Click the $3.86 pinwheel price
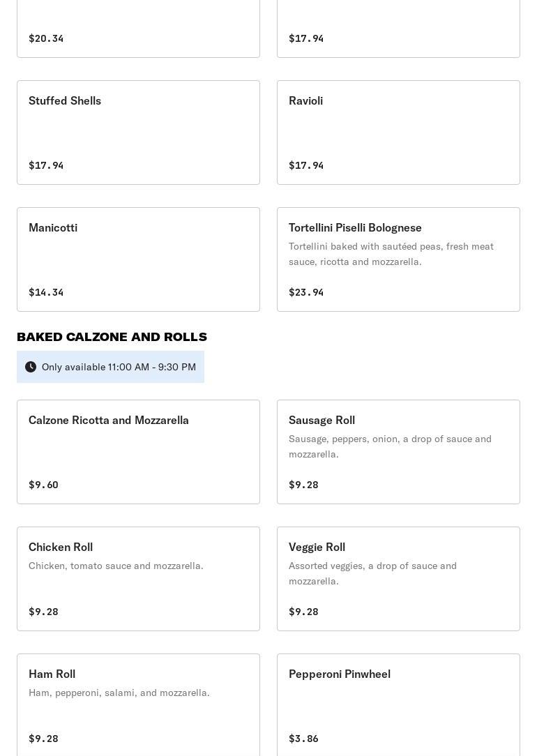Image resolution: width=537 pixels, height=756 pixels. coord(303,739)
